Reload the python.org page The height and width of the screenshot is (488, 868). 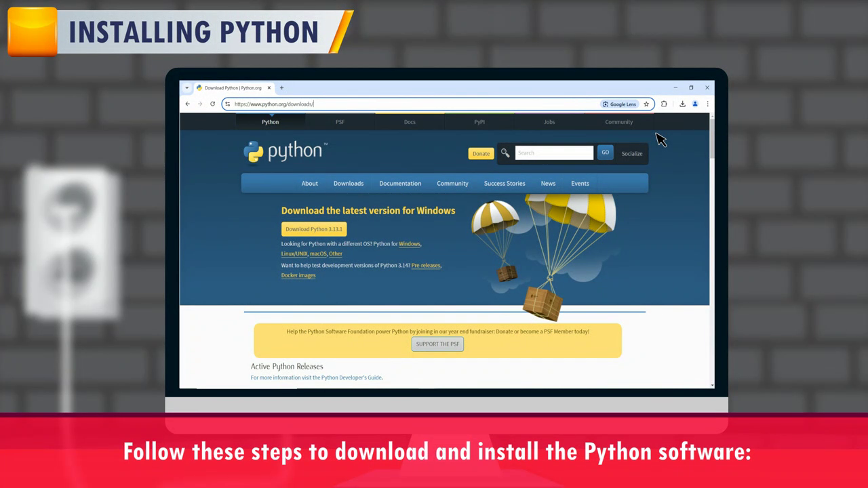tap(212, 104)
